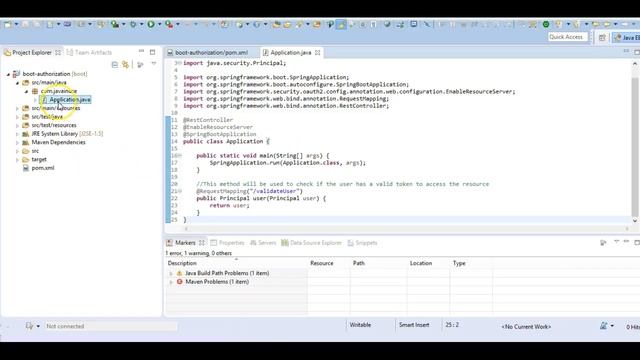Click the Debug bug toolbar icon
640x360 pixels.
click(133, 24)
